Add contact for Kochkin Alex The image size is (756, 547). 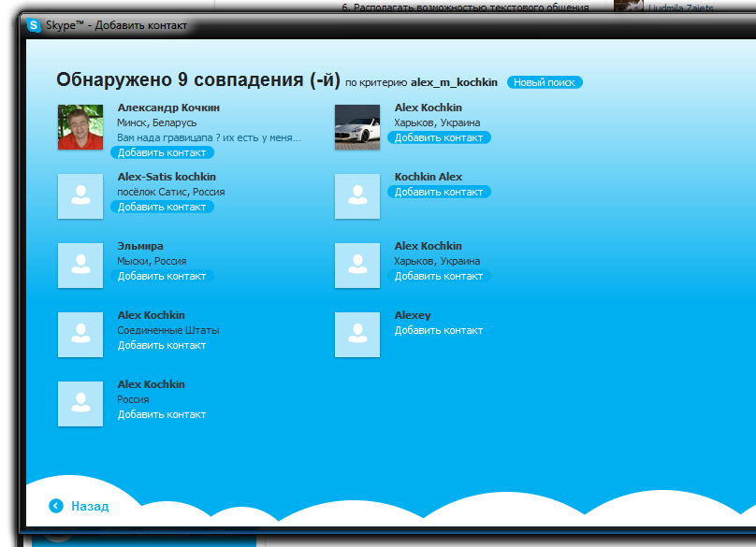tap(439, 192)
